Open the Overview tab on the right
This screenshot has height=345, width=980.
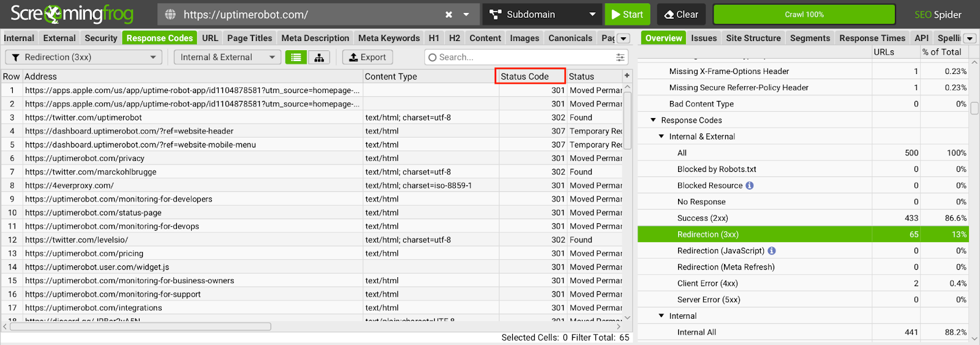tap(663, 38)
